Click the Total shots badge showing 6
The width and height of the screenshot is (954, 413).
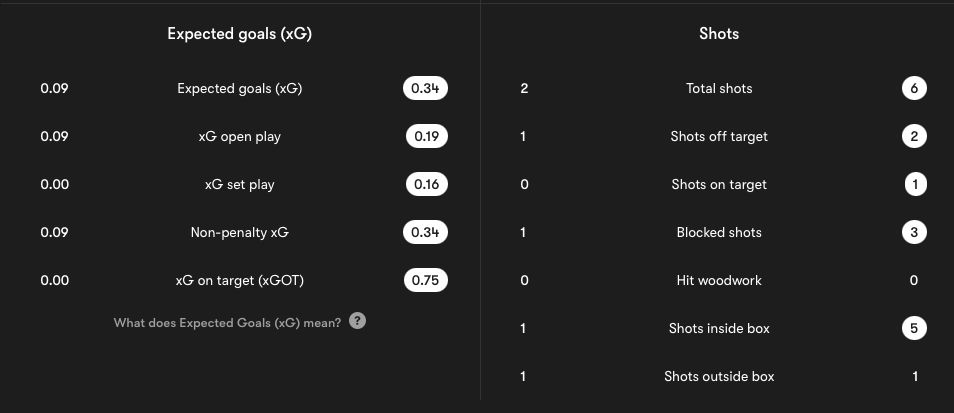pyautogui.click(x=914, y=88)
